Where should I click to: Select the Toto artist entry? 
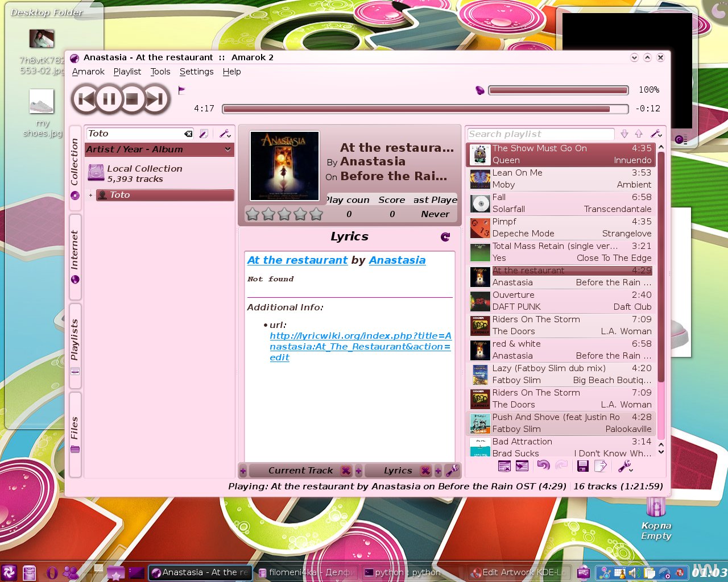[165, 195]
